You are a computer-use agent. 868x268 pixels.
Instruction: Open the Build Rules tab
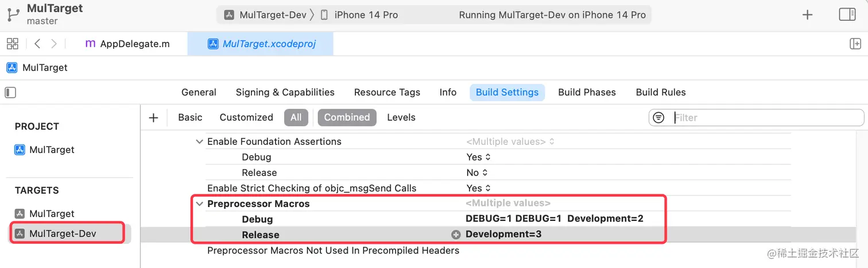pos(661,92)
